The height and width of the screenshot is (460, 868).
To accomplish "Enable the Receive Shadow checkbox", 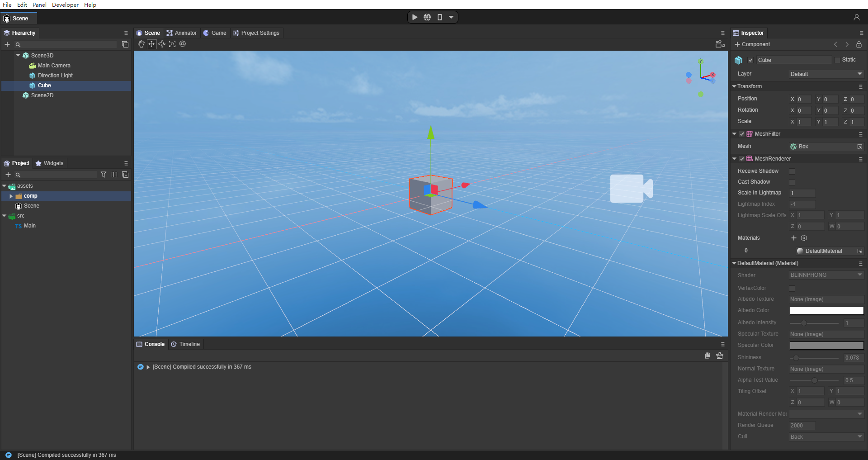I will [792, 171].
